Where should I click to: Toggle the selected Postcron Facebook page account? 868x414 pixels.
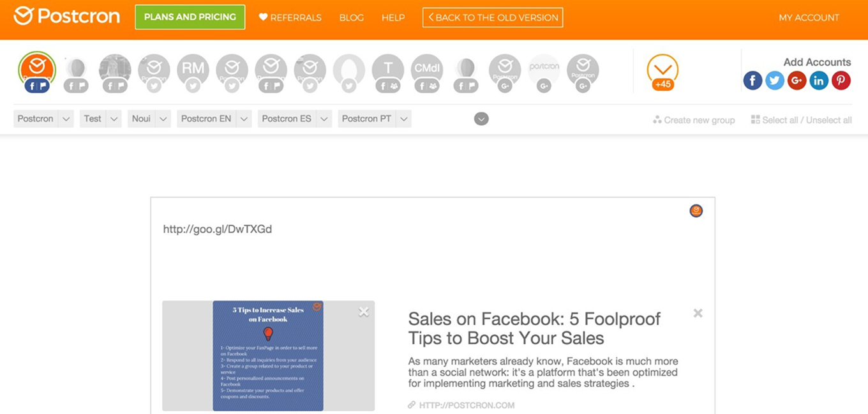37,69
